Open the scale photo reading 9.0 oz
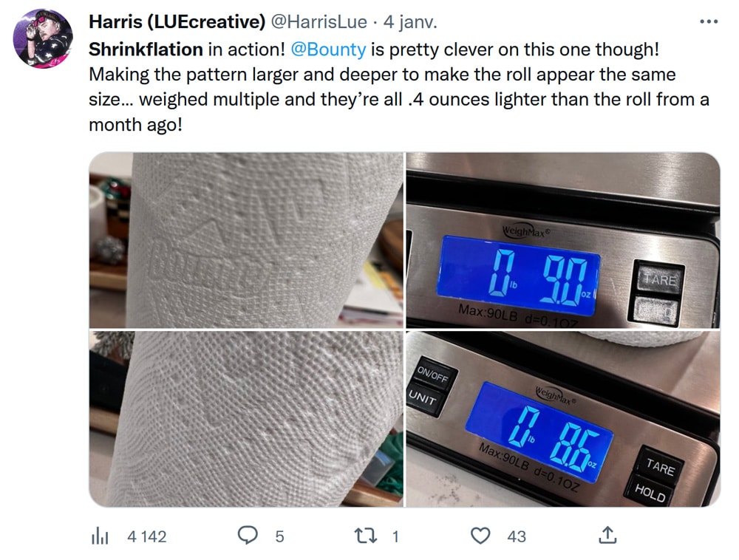The height and width of the screenshot is (560, 739). tap(562, 239)
